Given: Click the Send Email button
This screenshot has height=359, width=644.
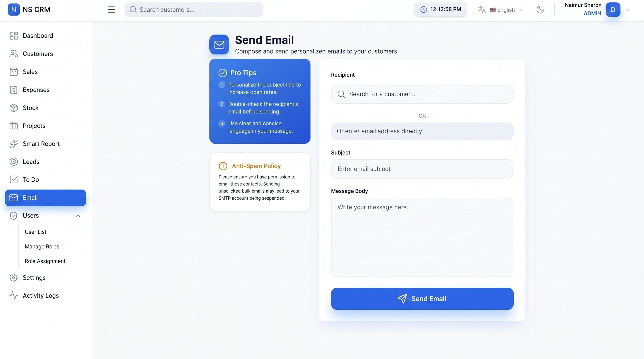Looking at the screenshot, I should pyautogui.click(x=422, y=299).
